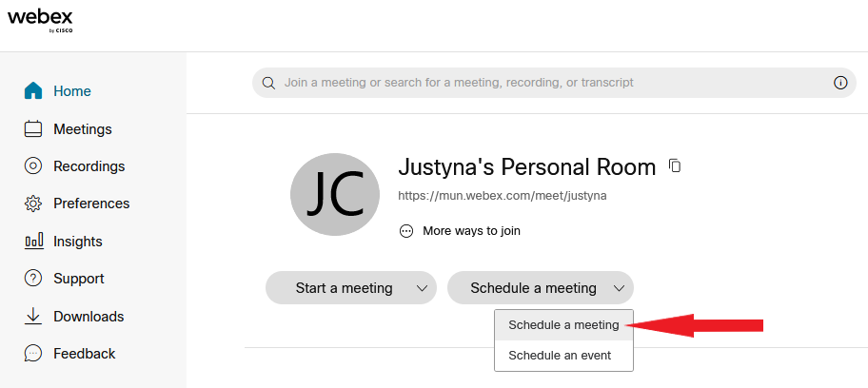The height and width of the screenshot is (388, 868).
Task: Click the Start a meeting button
Action: (344, 288)
